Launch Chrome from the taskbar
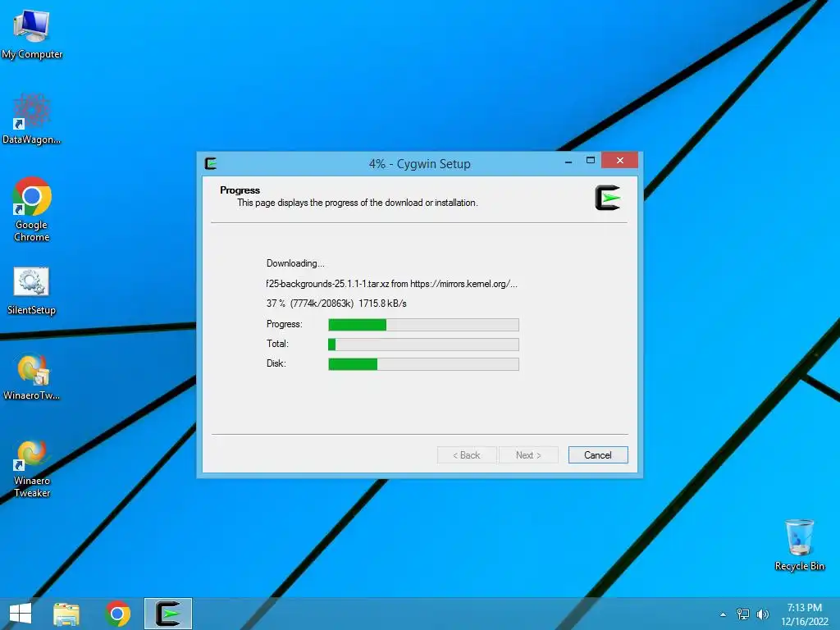Viewport: 840px width, 630px height. point(118,614)
